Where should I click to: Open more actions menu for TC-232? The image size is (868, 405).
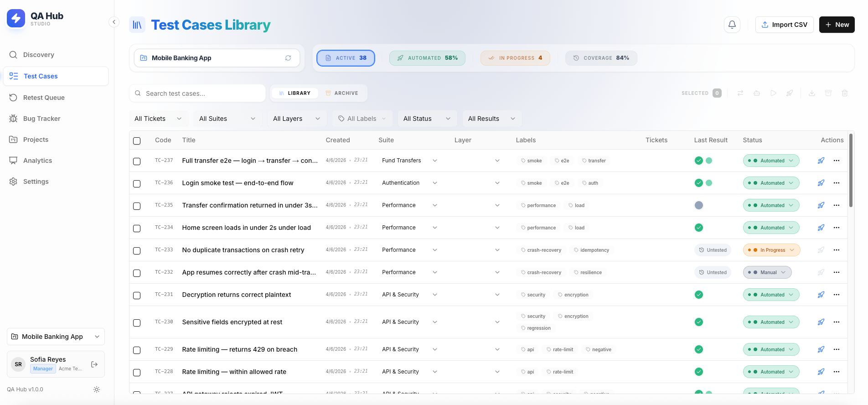tap(837, 272)
